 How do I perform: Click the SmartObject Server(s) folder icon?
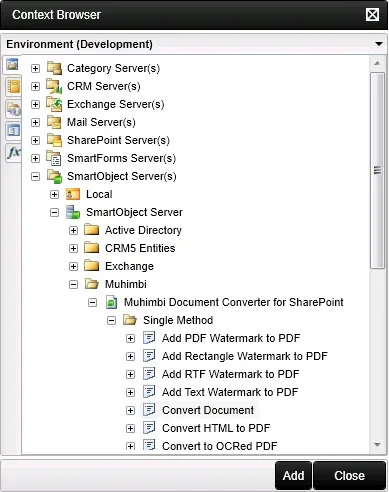coord(54,176)
